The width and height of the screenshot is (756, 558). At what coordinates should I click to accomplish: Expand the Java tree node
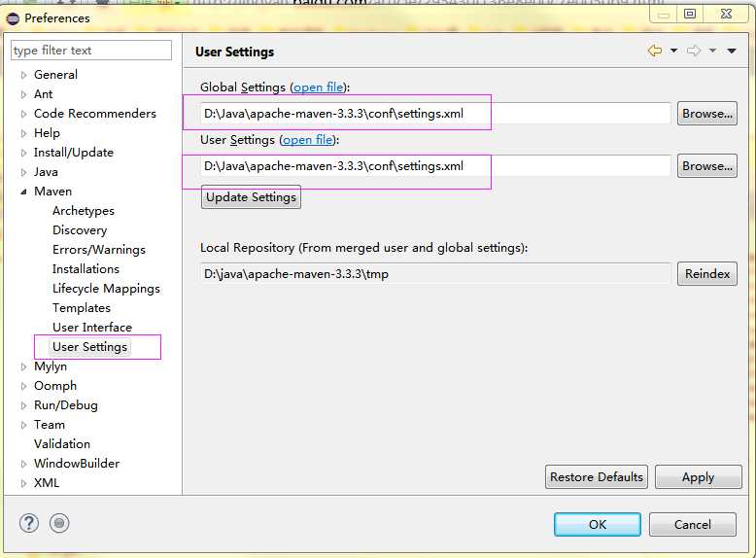tap(23, 172)
